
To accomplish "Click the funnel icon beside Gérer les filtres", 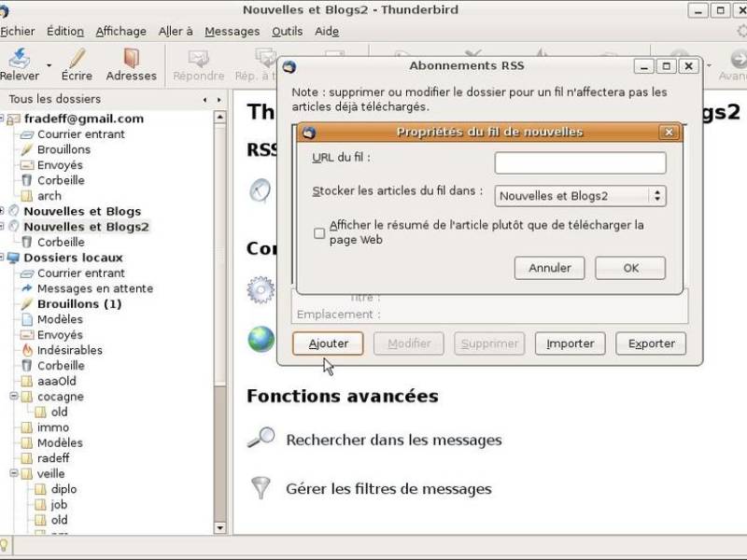I will 261,487.
